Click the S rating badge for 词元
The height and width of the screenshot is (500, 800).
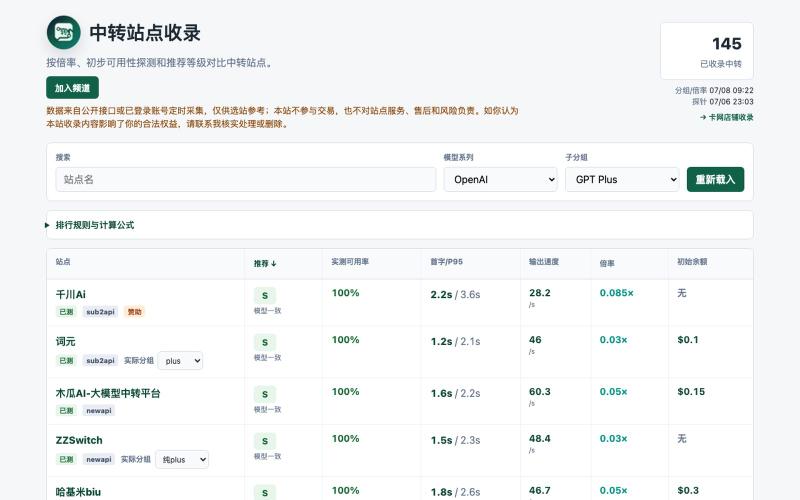coord(265,342)
